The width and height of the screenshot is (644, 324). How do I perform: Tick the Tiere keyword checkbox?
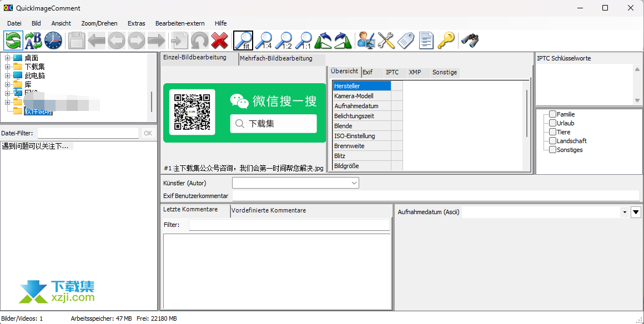(x=553, y=132)
